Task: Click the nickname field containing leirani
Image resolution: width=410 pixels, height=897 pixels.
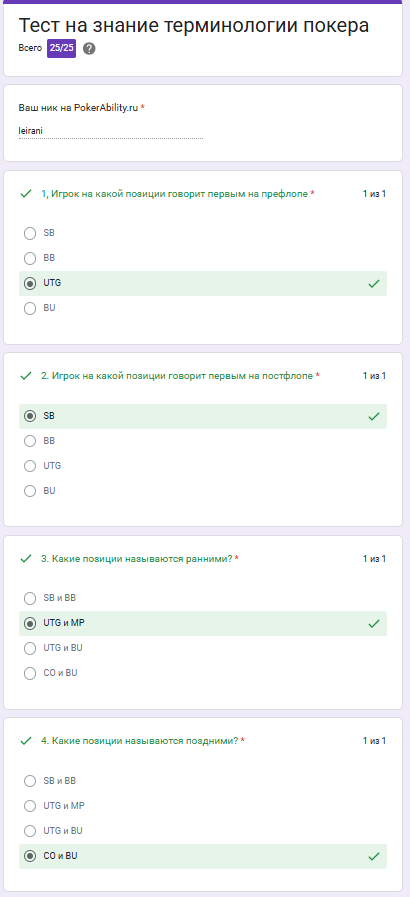Action: click(x=111, y=131)
